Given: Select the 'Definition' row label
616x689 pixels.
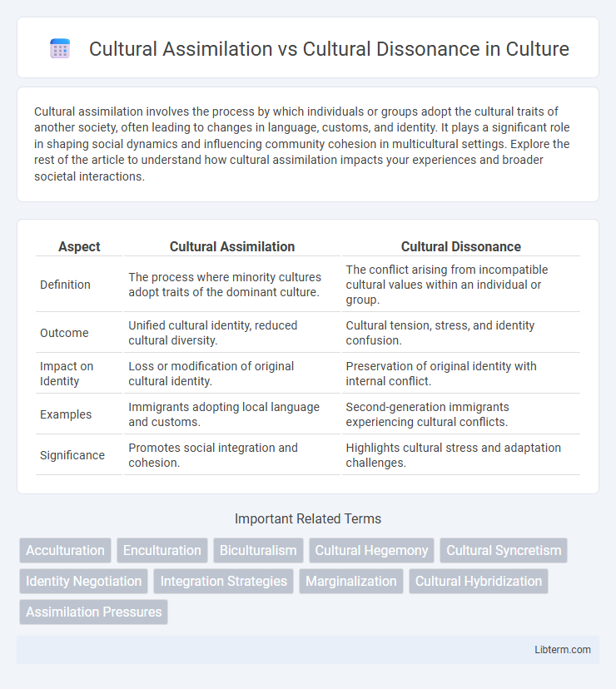Looking at the screenshot, I should pyautogui.click(x=65, y=285).
